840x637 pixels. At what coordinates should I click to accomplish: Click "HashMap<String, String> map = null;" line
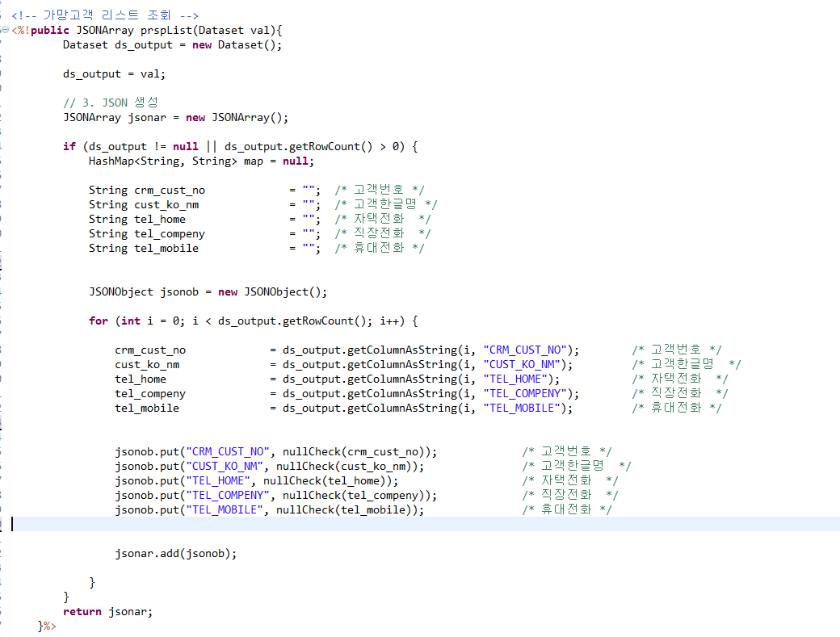tap(201, 161)
